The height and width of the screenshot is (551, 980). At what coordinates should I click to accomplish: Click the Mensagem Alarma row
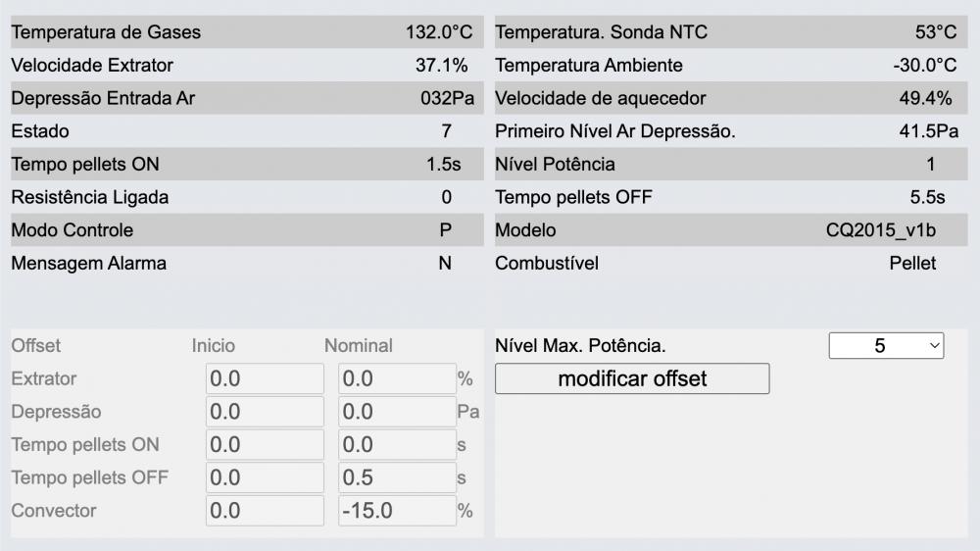click(x=247, y=264)
